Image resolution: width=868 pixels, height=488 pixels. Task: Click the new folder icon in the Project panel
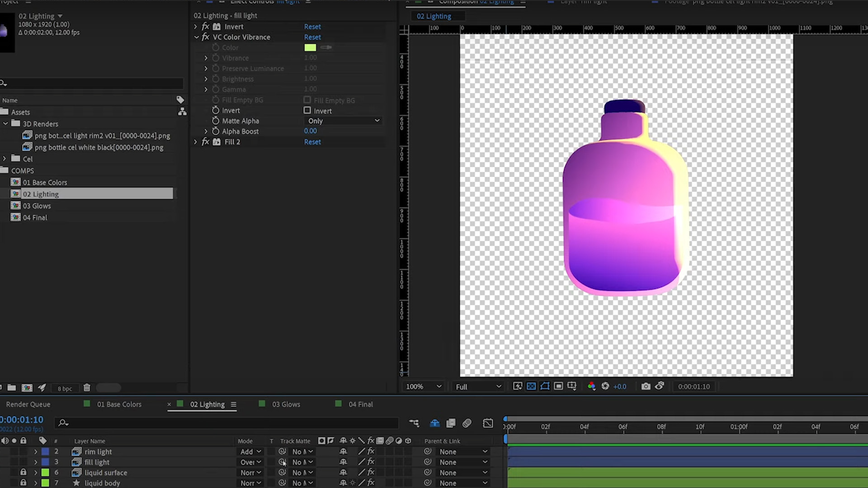12,388
